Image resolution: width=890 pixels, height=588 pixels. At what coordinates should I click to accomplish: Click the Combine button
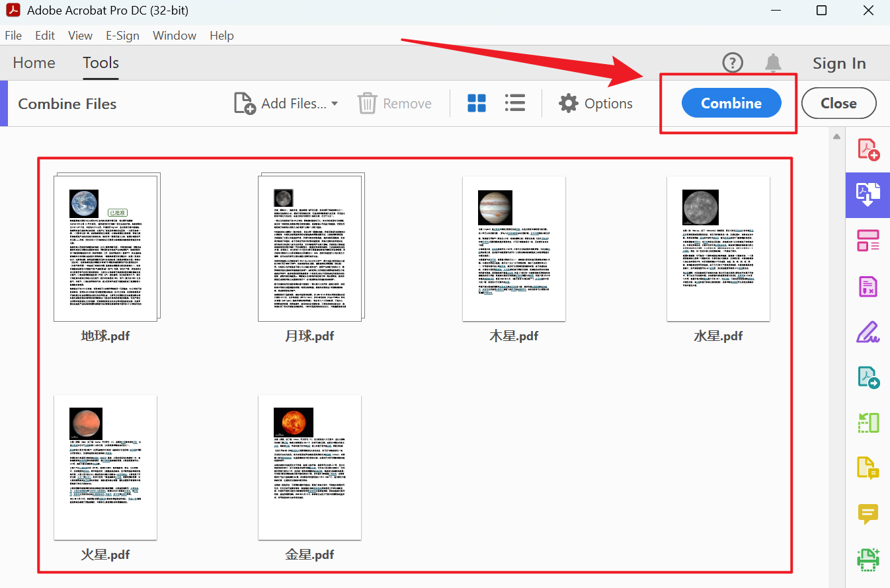[731, 103]
